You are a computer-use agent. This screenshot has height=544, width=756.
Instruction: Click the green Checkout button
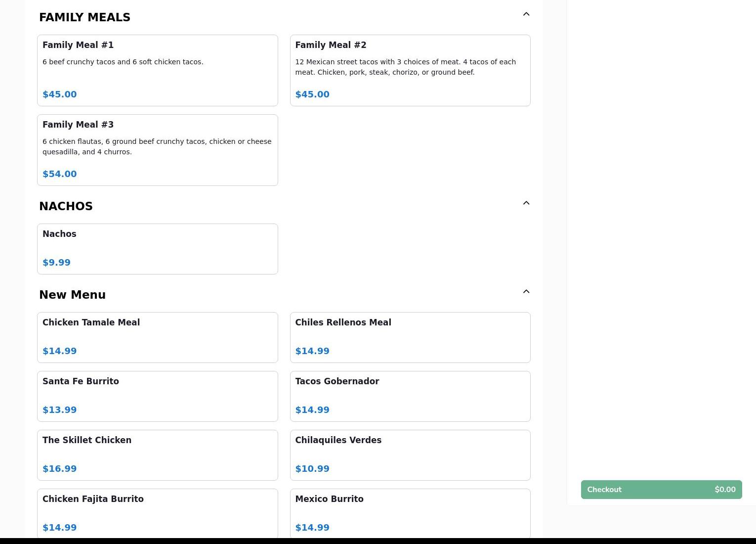point(661,490)
